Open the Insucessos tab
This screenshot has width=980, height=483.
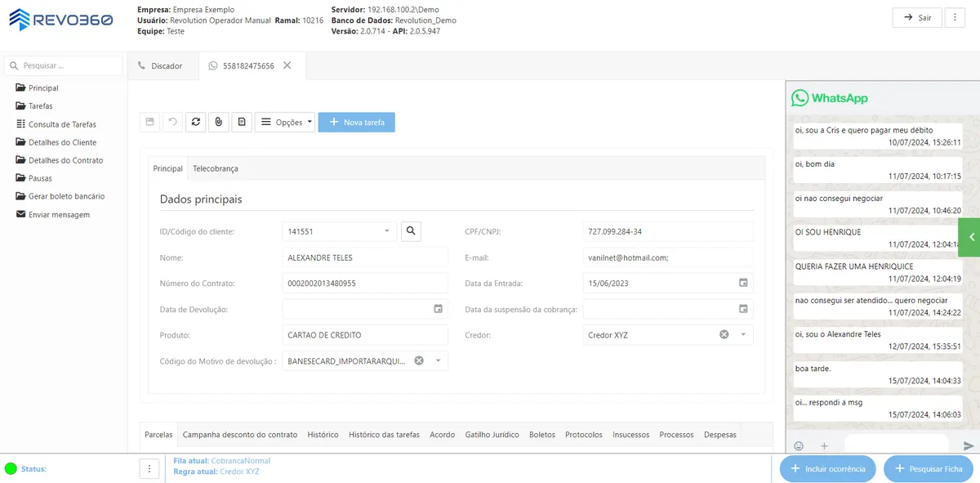tap(631, 435)
